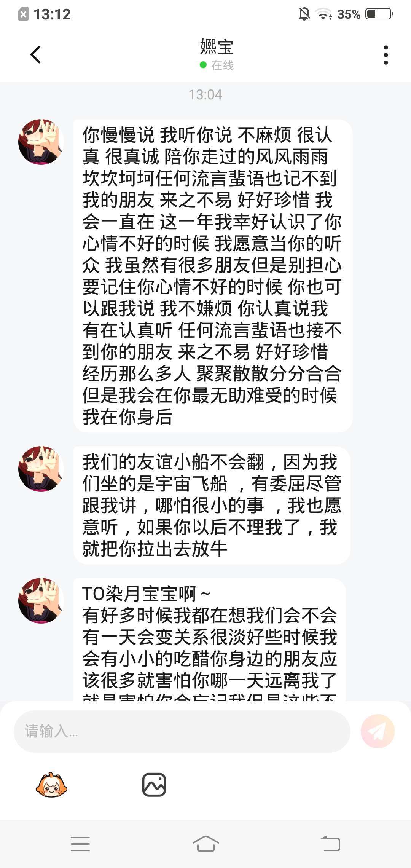This screenshot has width=411, height=868.
Task: Tap the avatar beside TO染月宝宝 message
Action: (x=41, y=600)
